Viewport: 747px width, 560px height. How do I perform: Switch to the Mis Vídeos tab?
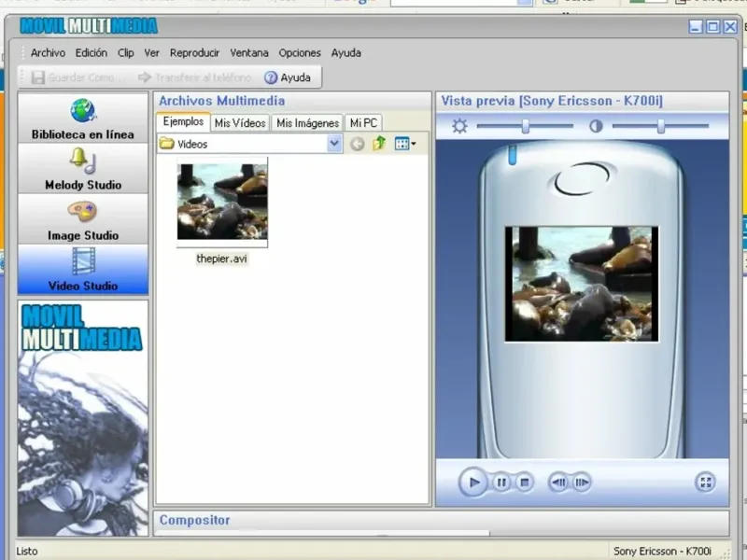pyautogui.click(x=240, y=123)
